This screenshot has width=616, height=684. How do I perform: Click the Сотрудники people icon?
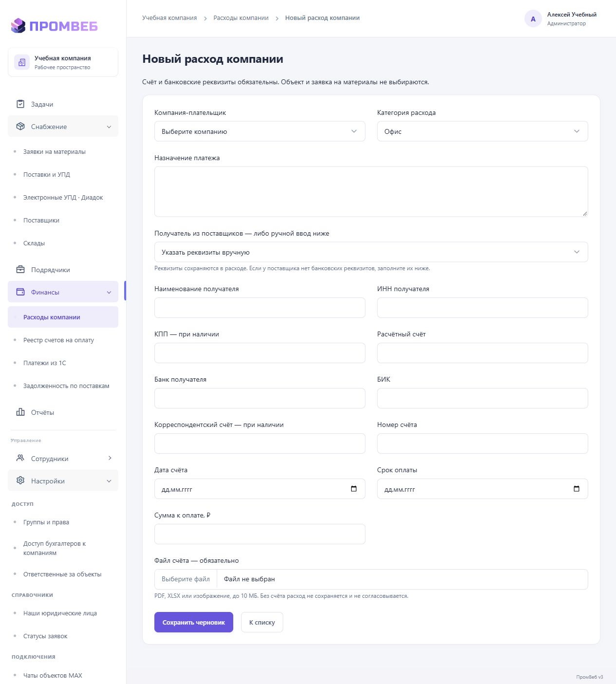(20, 459)
